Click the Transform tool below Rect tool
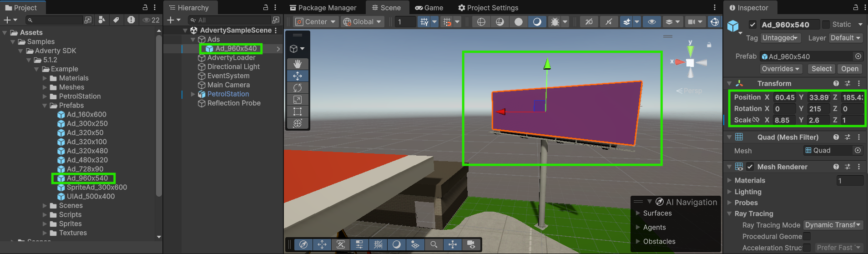 [298, 123]
